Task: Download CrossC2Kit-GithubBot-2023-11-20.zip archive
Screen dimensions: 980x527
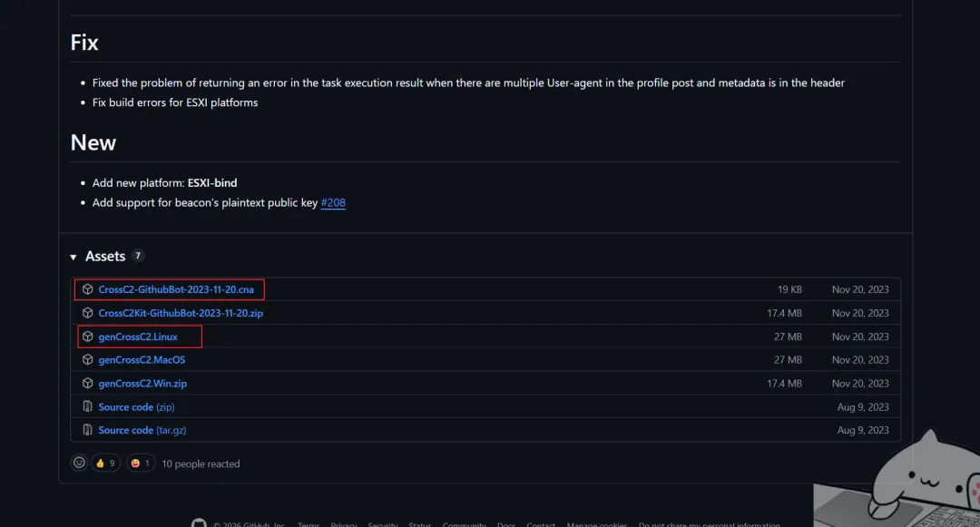Action: click(x=181, y=313)
